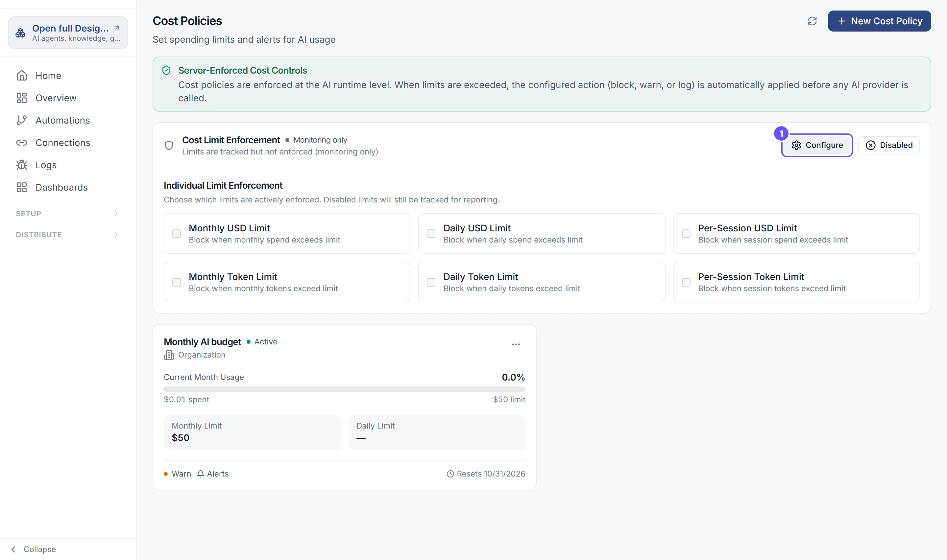
Task: Click the shield icon beside Cost Limit Enforcement
Action: (x=169, y=145)
